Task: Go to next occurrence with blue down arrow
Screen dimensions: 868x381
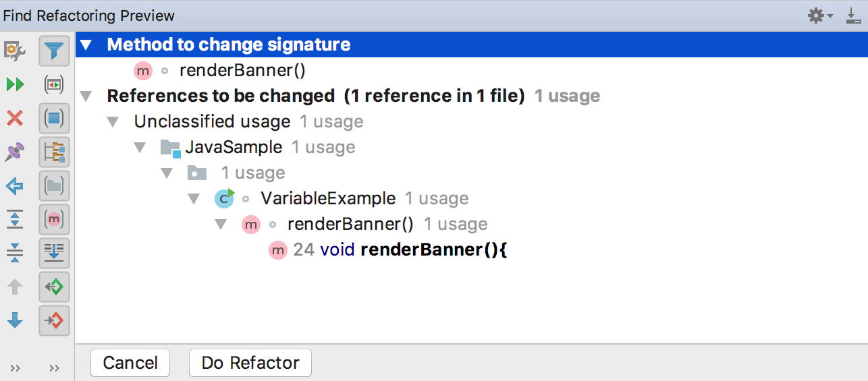Action: pos(15,320)
